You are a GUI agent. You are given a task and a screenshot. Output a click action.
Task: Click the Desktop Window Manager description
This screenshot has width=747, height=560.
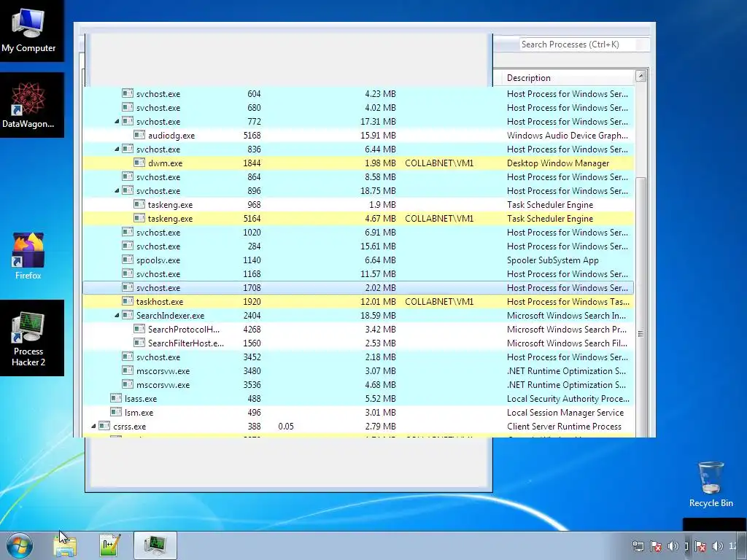pos(558,163)
